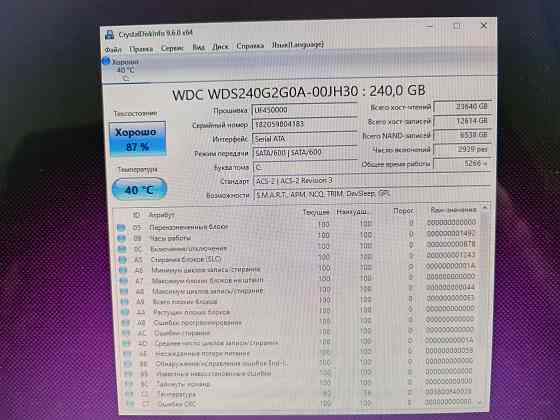Click the Хорошо 87 % health status button
This screenshot has height=420, width=560.
138,139
